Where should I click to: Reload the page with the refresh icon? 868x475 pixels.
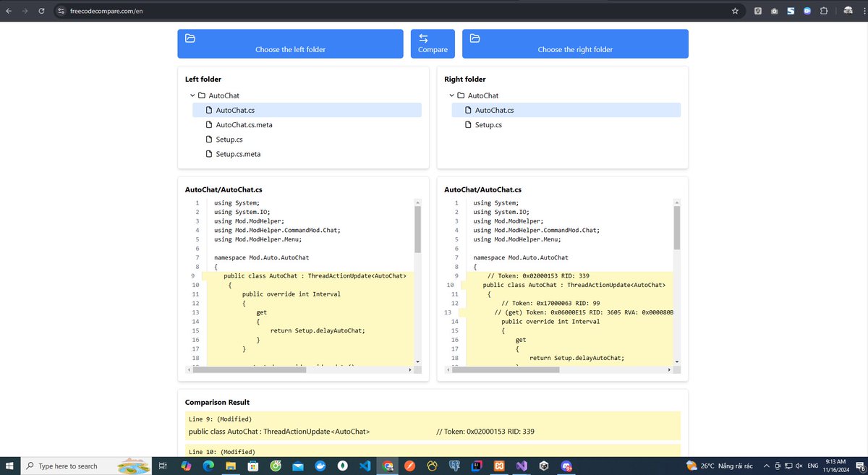(42, 12)
